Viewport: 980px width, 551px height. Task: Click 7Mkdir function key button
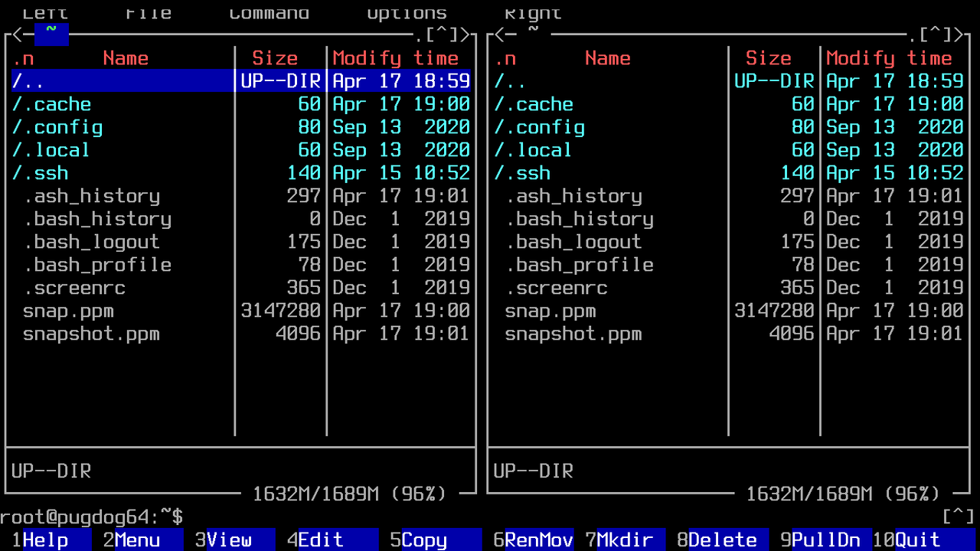pyautogui.click(x=626, y=540)
